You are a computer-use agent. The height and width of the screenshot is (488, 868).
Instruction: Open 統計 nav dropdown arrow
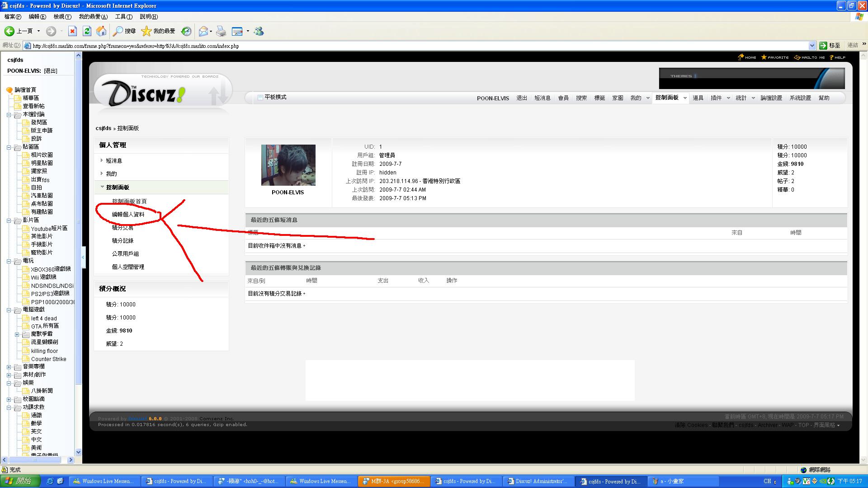(x=753, y=98)
